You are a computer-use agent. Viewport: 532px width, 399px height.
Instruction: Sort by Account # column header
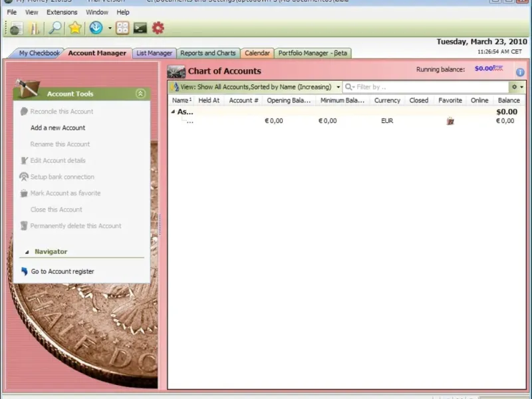[243, 100]
